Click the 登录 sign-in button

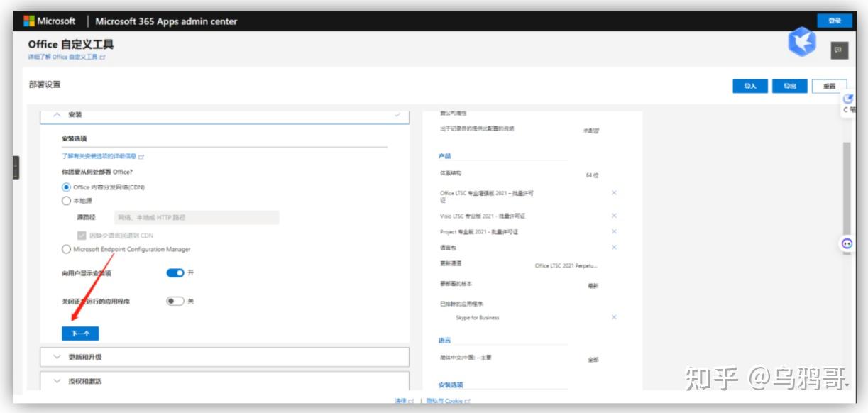834,21
